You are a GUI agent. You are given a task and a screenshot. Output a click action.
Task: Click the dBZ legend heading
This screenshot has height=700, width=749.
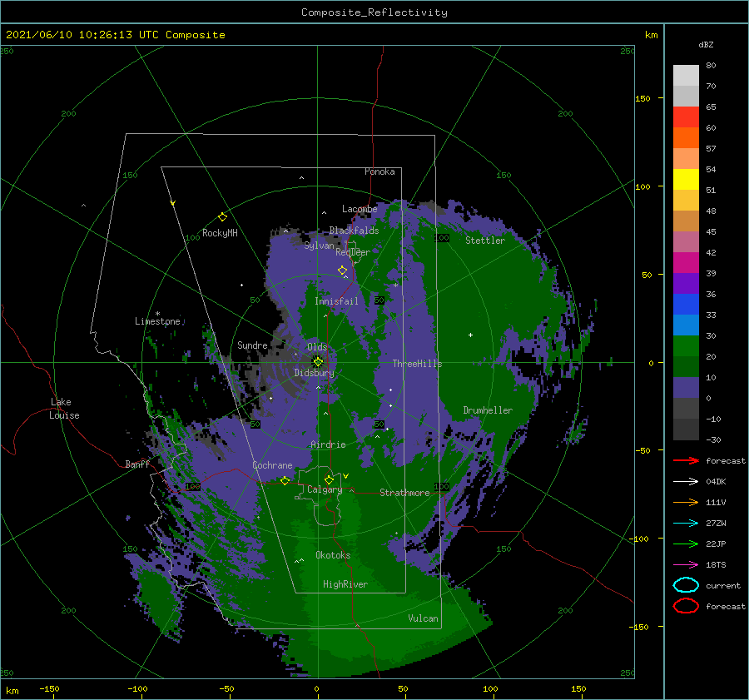[706, 44]
